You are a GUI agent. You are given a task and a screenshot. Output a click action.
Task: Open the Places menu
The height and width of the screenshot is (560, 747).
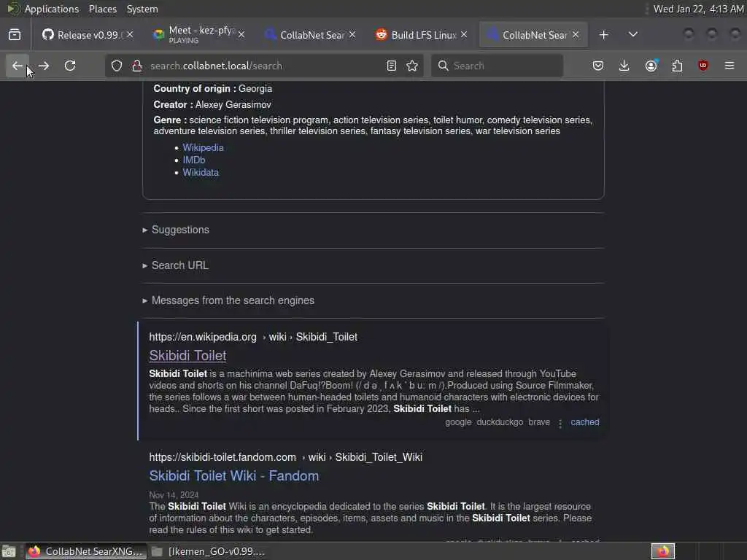click(102, 9)
